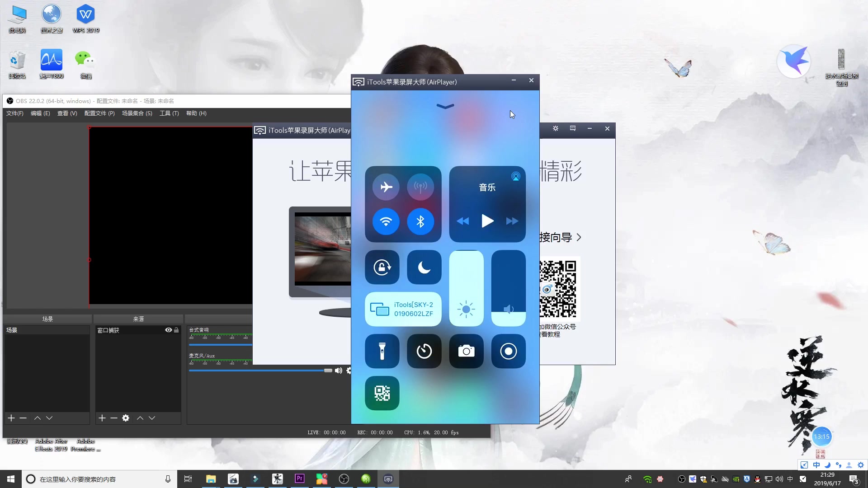The width and height of the screenshot is (868, 488).
Task: Open the timer from control center
Action: pos(424,351)
